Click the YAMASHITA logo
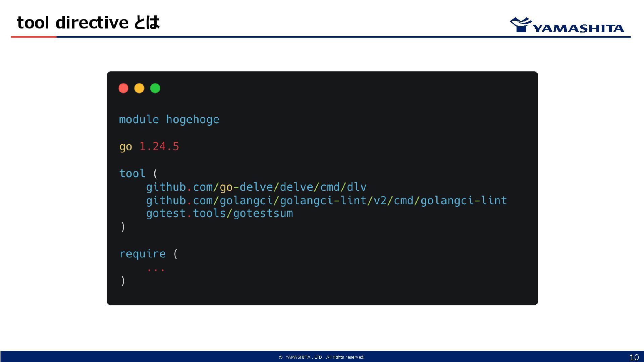644x362 pixels. (x=567, y=25)
